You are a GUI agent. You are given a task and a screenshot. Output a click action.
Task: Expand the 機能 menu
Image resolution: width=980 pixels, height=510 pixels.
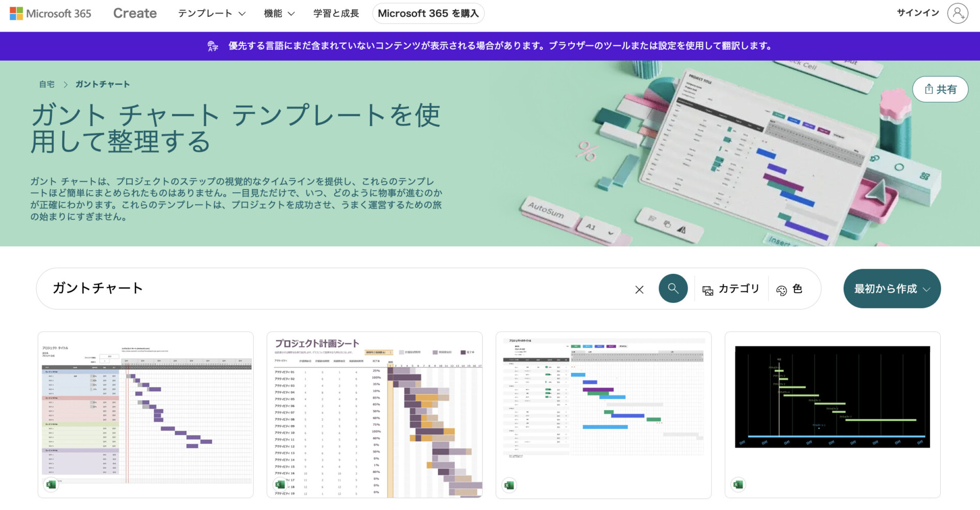click(x=279, y=13)
